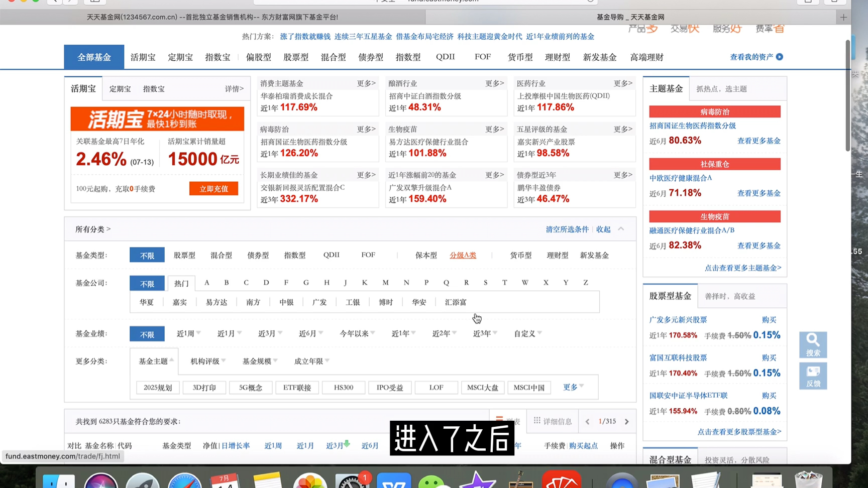Go to previous results page arrow
This screenshot has width=868, height=488.
pyautogui.click(x=587, y=422)
